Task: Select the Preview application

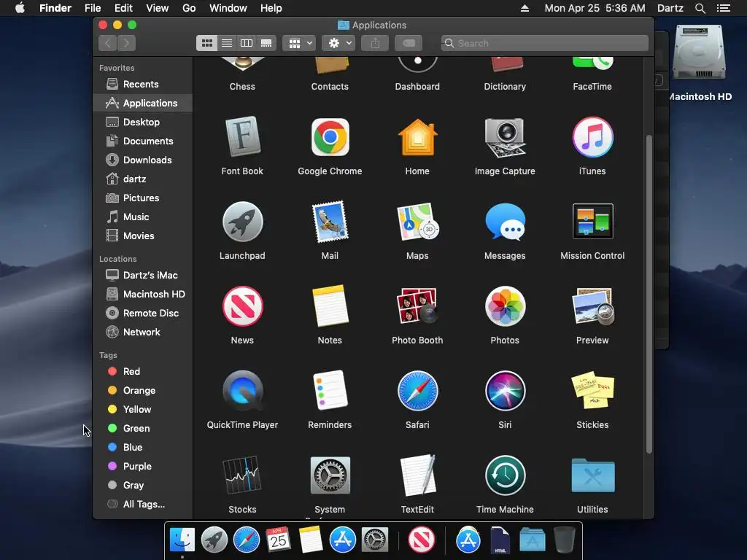Action: 592,306
